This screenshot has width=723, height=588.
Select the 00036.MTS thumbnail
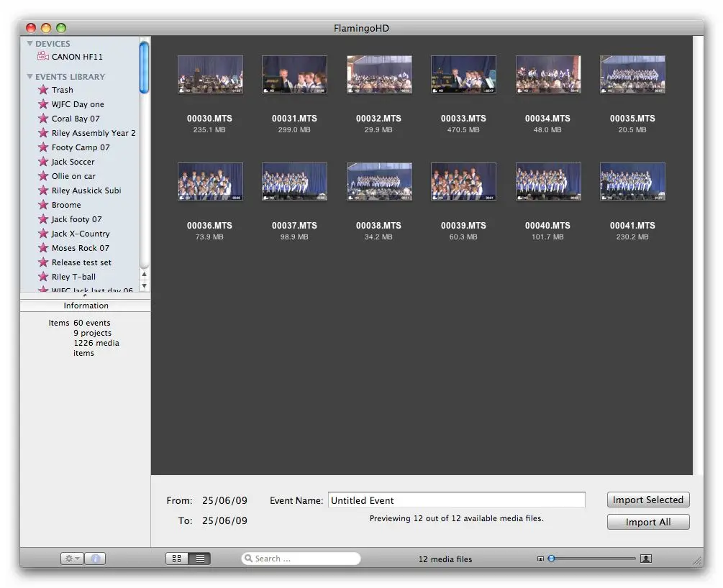(x=210, y=181)
